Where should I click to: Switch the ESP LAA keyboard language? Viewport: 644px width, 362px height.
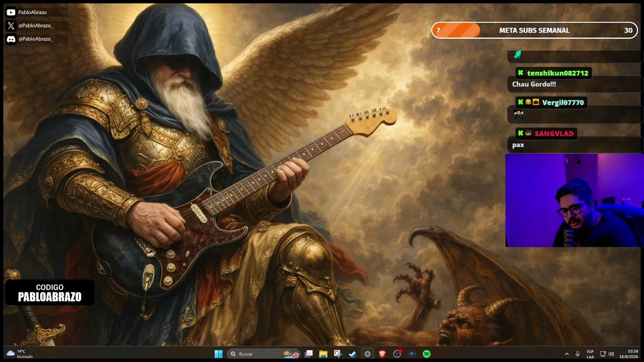pyautogui.click(x=590, y=354)
